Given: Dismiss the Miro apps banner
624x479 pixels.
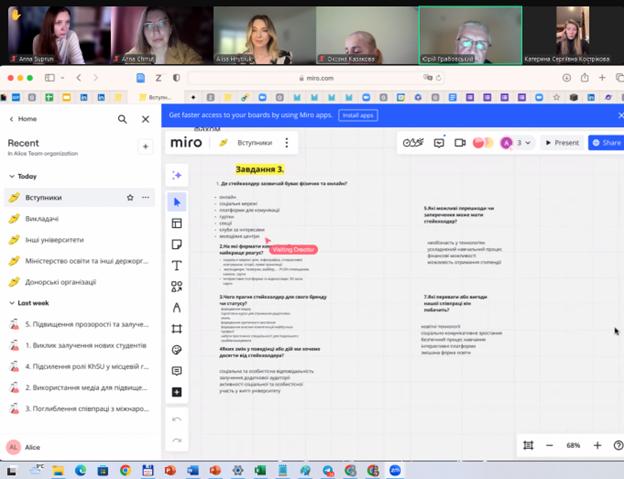Looking at the screenshot, I should pyautogui.click(x=620, y=115).
